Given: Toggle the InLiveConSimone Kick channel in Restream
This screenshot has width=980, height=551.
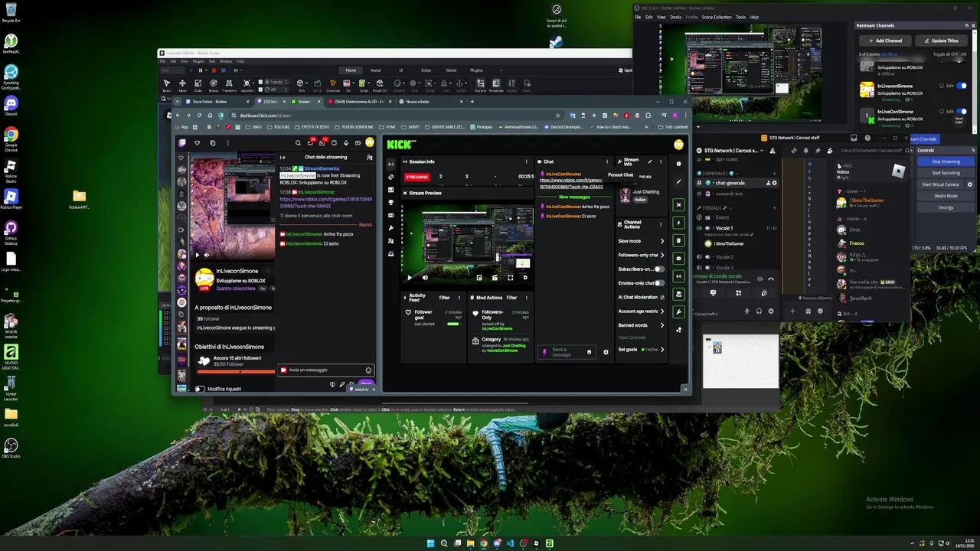Looking at the screenshot, I should point(962,112).
